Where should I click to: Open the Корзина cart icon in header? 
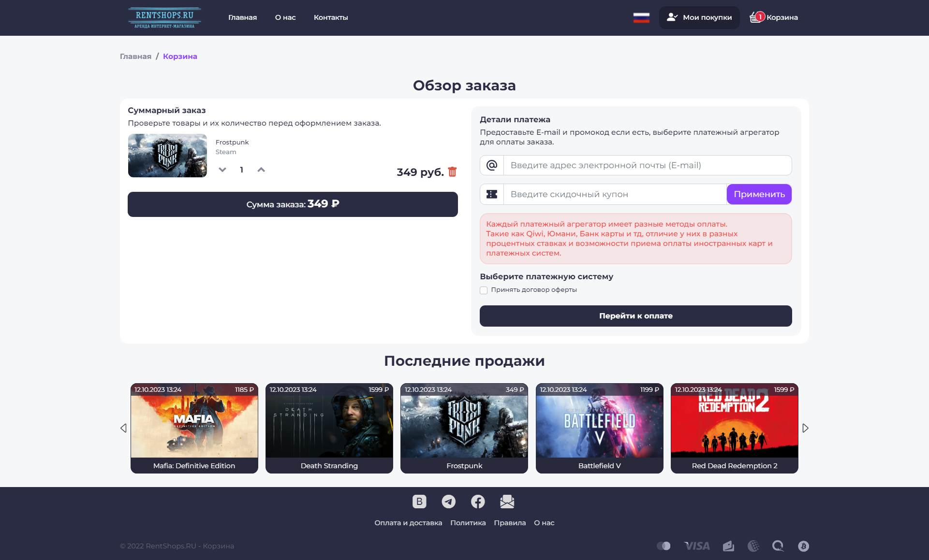click(774, 17)
